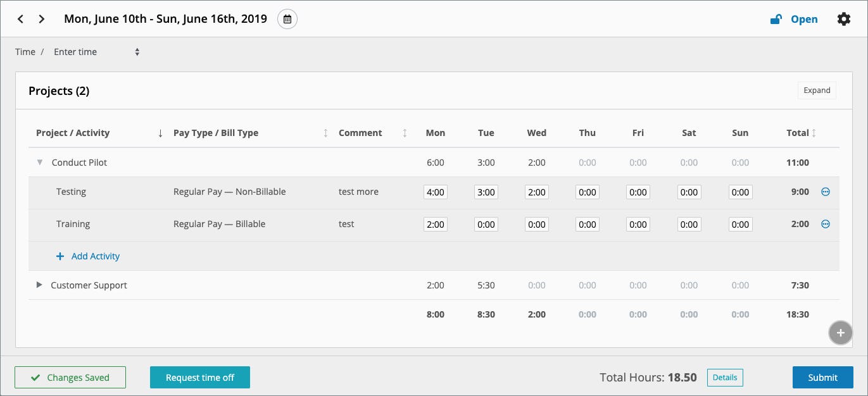
Task: Open the Total Hours Details popup
Action: pyautogui.click(x=725, y=377)
